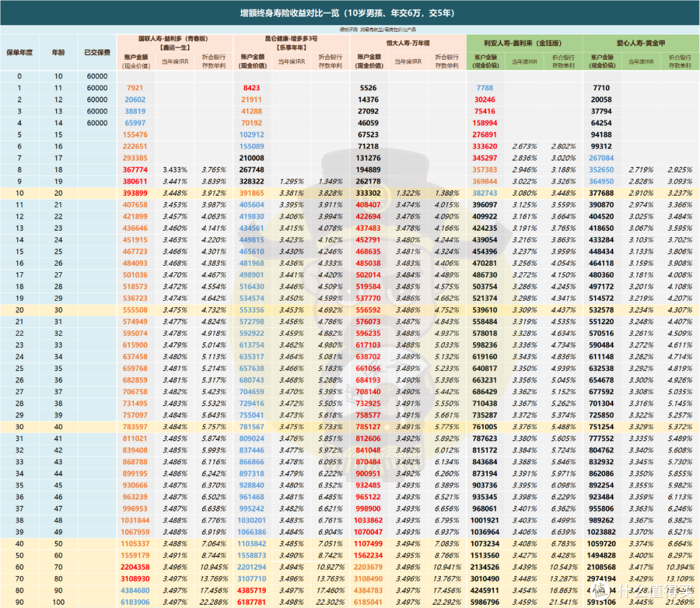Screen dimensions: 700x608
Task: Click the red value 367774
Action: click(135, 170)
